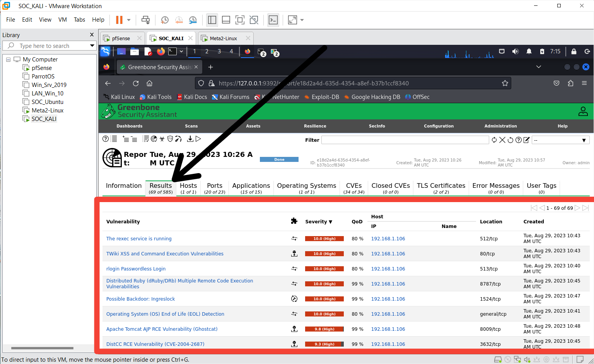
Task: Open TLS certificates shield icon
Action: [x=170, y=139]
